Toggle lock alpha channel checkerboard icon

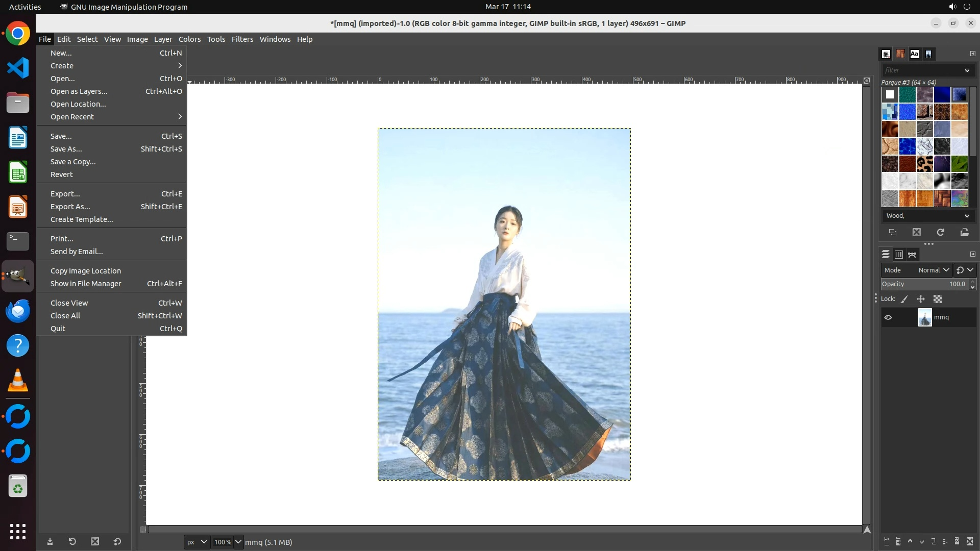pyautogui.click(x=938, y=299)
